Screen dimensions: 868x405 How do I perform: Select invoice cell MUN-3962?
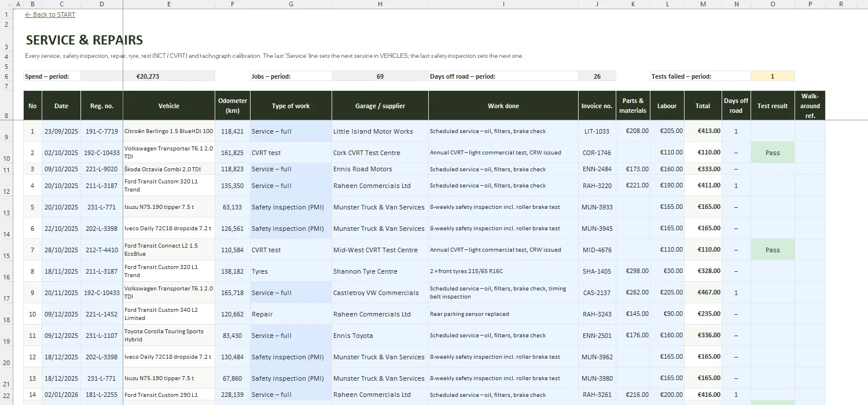coord(597,357)
